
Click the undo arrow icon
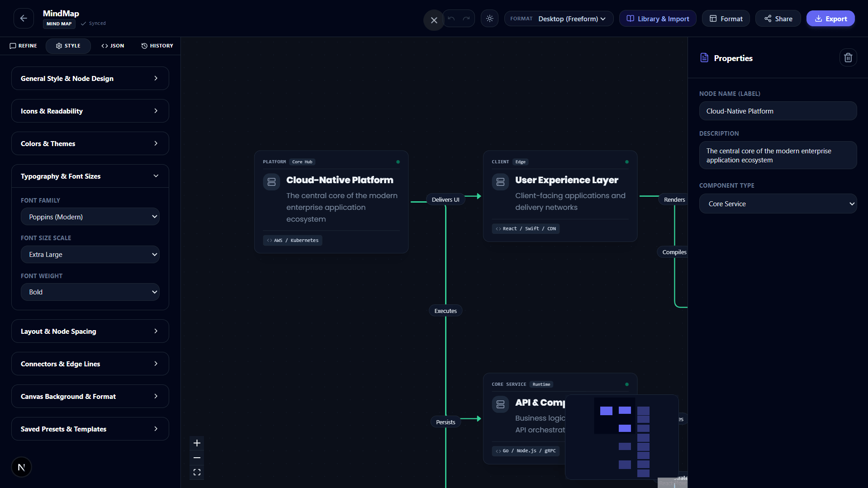tap(451, 19)
